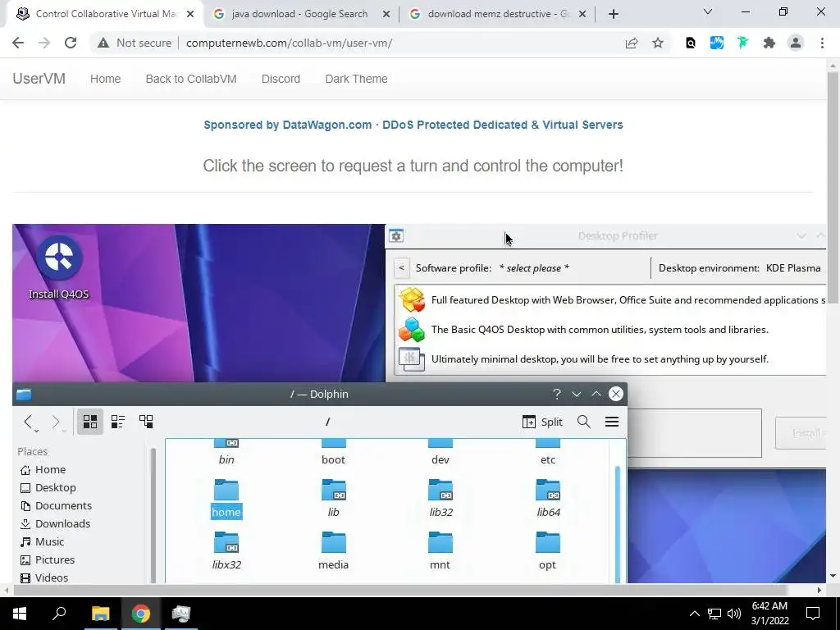The image size is (840, 630).
Task: Open Home in Dolphin Places
Action: click(x=43, y=470)
